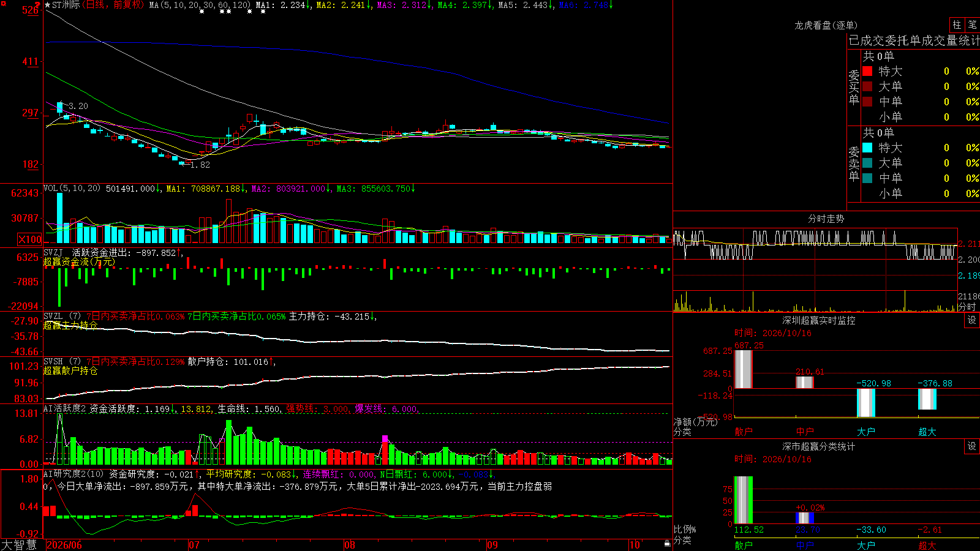The height and width of the screenshot is (551, 980).
Task: Select the cyan 特大 sell-order swatch
Action: pyautogui.click(x=867, y=148)
